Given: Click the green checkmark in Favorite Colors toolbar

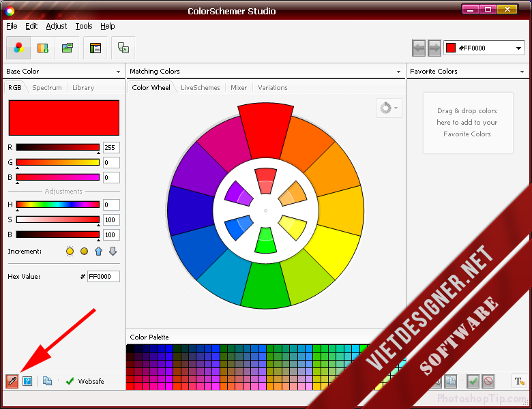Looking at the screenshot, I should click(x=473, y=381).
